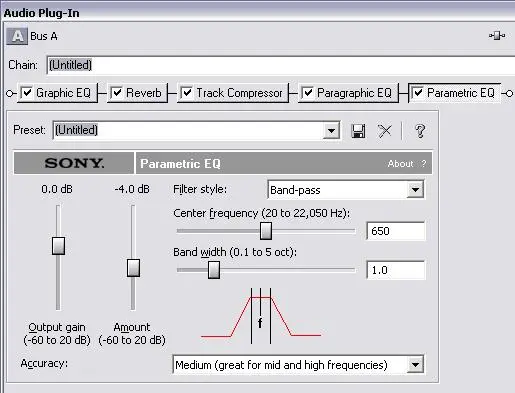
Task: Open the Preset dropdown arrow
Action: [331, 130]
